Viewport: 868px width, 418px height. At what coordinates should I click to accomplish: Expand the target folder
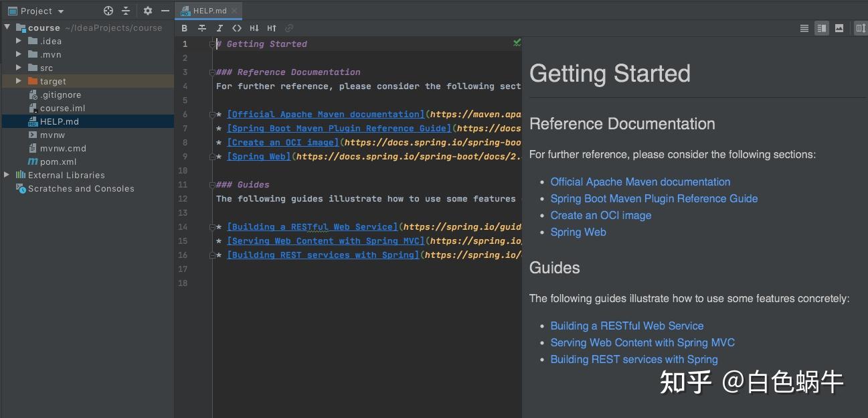click(19, 81)
